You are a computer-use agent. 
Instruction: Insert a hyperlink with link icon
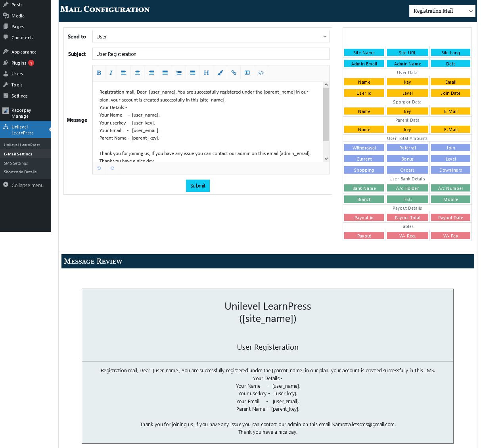234,73
